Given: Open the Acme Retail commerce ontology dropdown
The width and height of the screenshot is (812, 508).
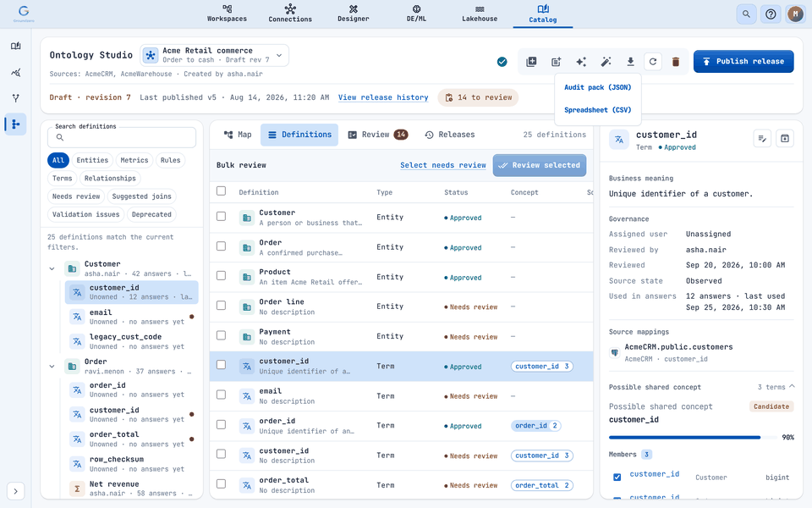Looking at the screenshot, I should [x=214, y=55].
